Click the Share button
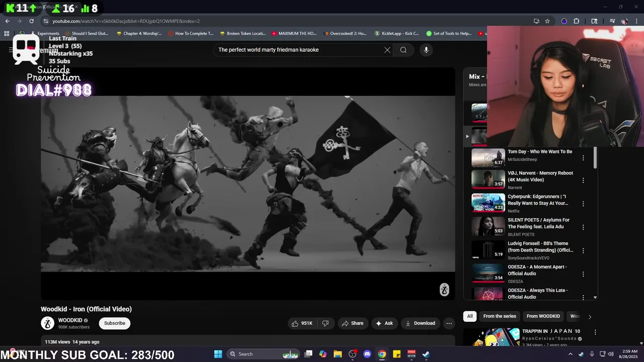The width and height of the screenshot is (644, 362). point(352,323)
